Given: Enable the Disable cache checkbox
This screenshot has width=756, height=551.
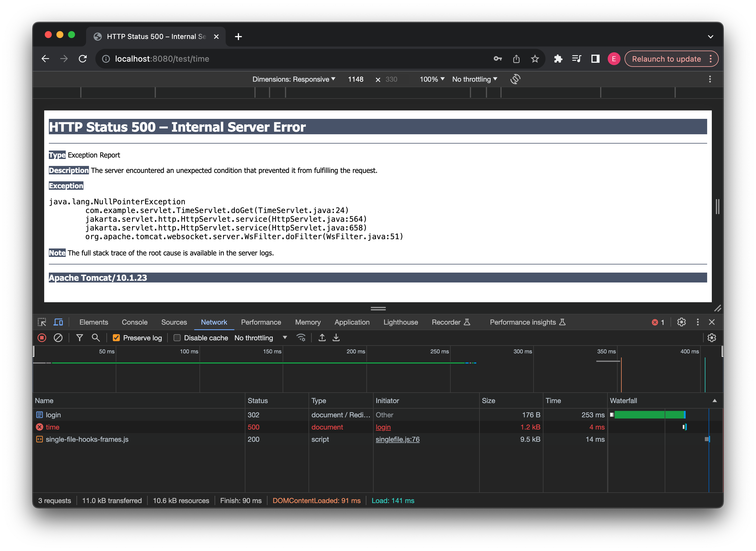Looking at the screenshot, I should (x=177, y=337).
